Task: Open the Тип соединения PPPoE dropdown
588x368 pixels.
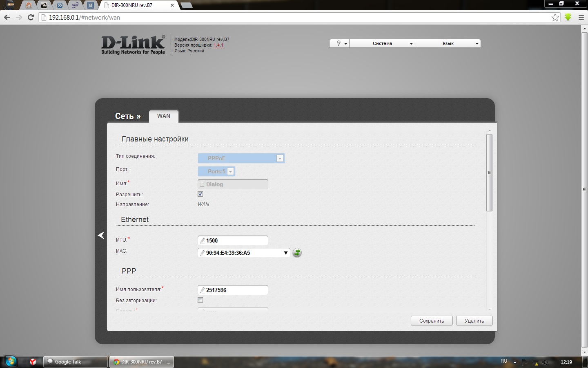Action: tap(241, 158)
